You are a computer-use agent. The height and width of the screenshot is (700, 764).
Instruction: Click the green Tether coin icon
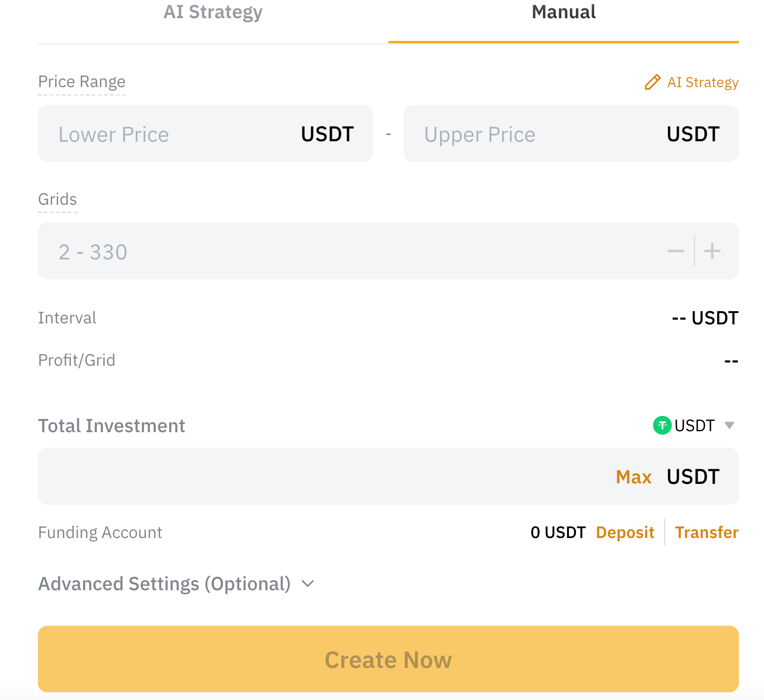(x=662, y=425)
